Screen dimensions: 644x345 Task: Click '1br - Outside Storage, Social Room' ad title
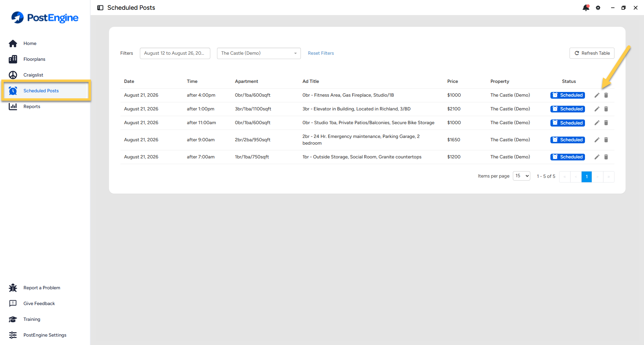coord(362,157)
